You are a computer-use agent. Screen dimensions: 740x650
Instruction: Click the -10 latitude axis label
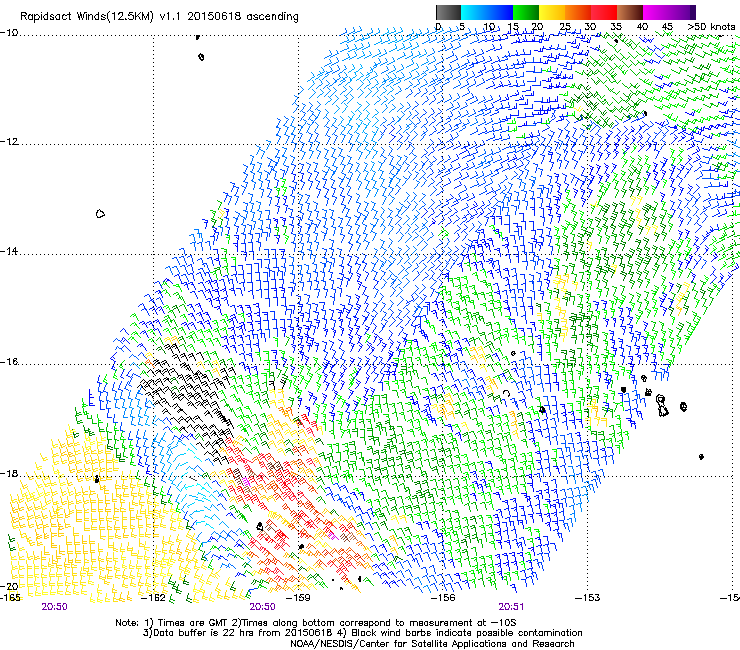pyautogui.click(x=9, y=32)
